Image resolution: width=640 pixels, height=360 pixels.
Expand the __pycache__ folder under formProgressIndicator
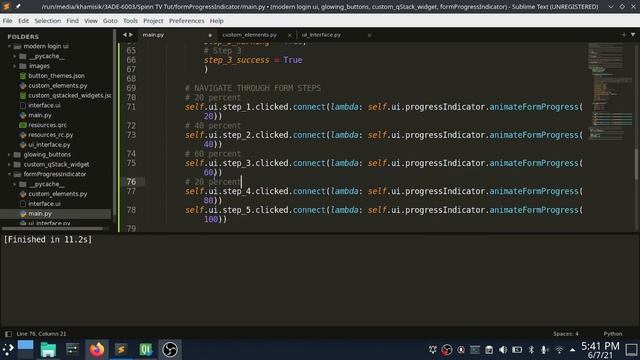pyautogui.click(x=15, y=184)
